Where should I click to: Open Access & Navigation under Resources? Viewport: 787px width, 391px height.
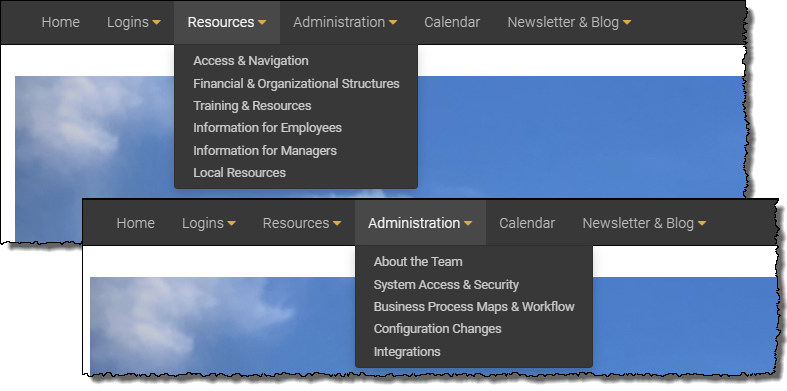[x=251, y=61]
